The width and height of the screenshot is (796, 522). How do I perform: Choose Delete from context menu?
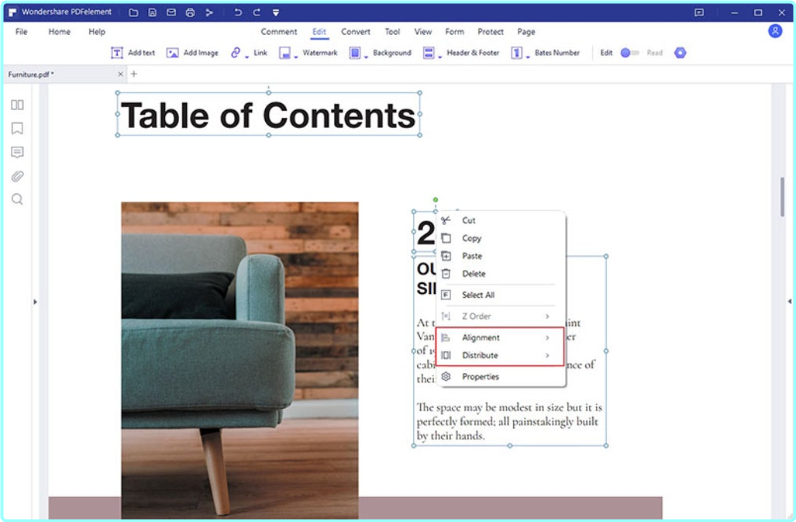(501, 274)
